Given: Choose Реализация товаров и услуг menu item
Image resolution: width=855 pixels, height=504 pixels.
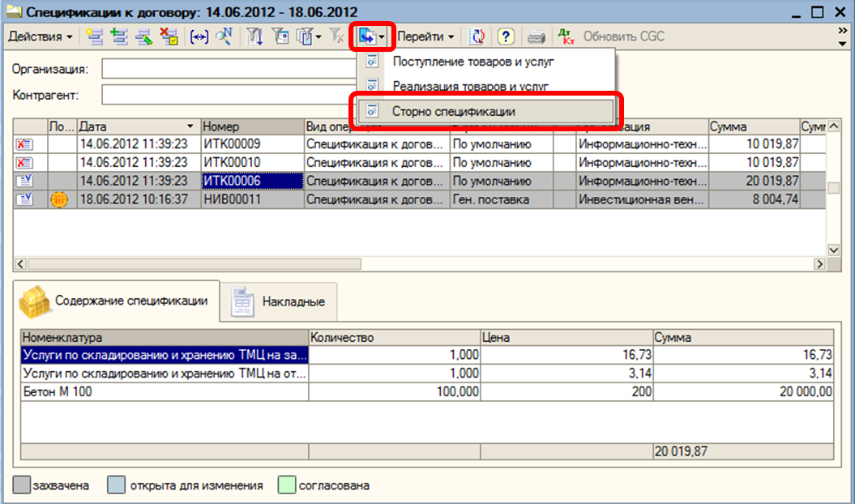Looking at the screenshot, I should (x=485, y=85).
